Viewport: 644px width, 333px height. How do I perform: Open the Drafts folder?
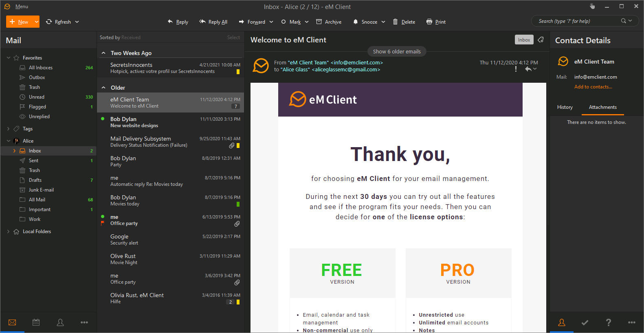(x=48, y=180)
